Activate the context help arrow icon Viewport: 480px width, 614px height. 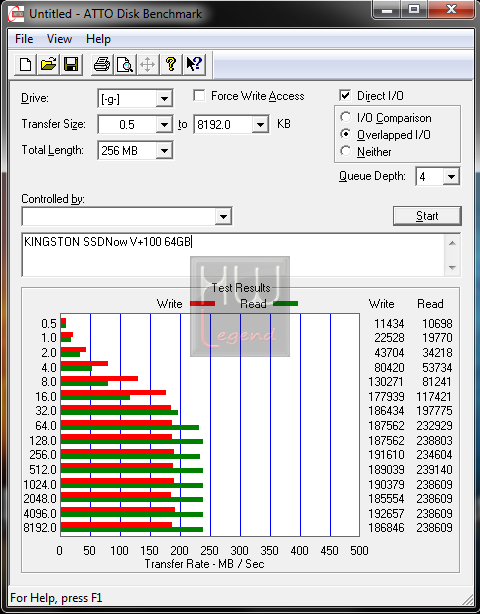pyautogui.click(x=194, y=64)
